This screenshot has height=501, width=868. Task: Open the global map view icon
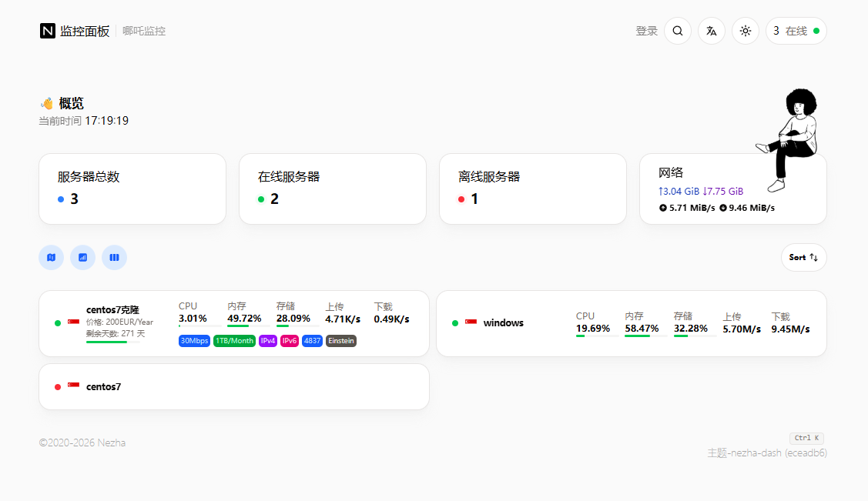(52, 257)
